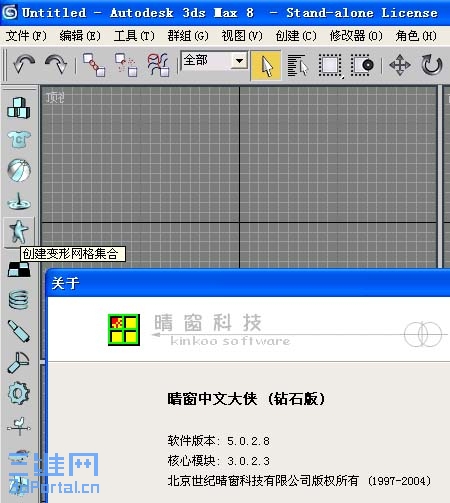Click the 晴窗科技 kinkoo software banner
The height and width of the screenshot is (503, 450).
[222, 330]
